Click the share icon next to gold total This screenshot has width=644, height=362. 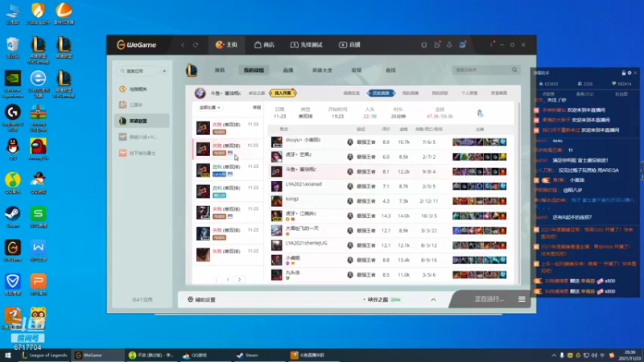click(480, 113)
